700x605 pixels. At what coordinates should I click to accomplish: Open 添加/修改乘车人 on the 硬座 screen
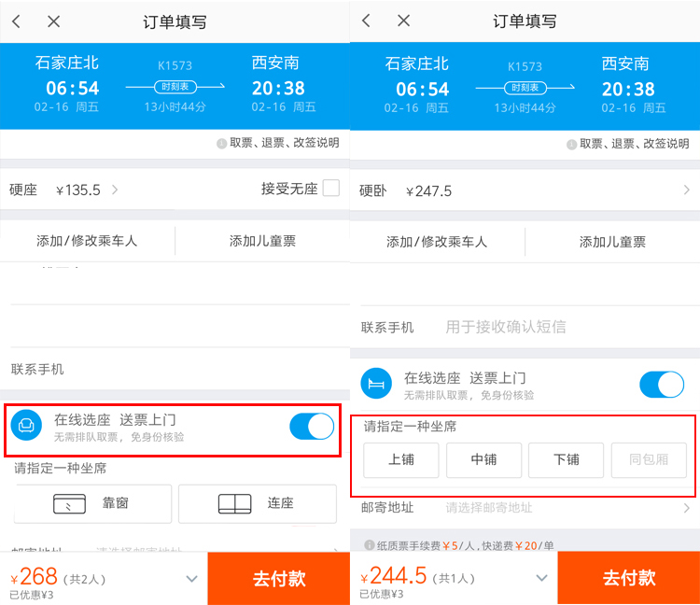pyautogui.click(x=87, y=241)
